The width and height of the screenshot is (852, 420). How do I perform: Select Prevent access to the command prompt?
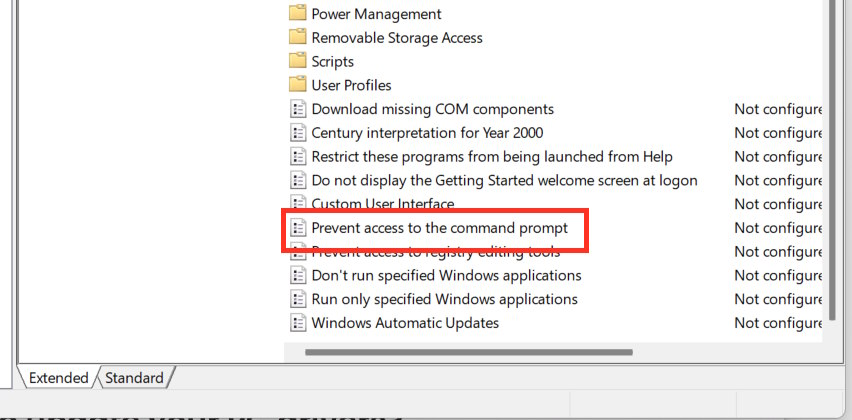[x=439, y=228]
